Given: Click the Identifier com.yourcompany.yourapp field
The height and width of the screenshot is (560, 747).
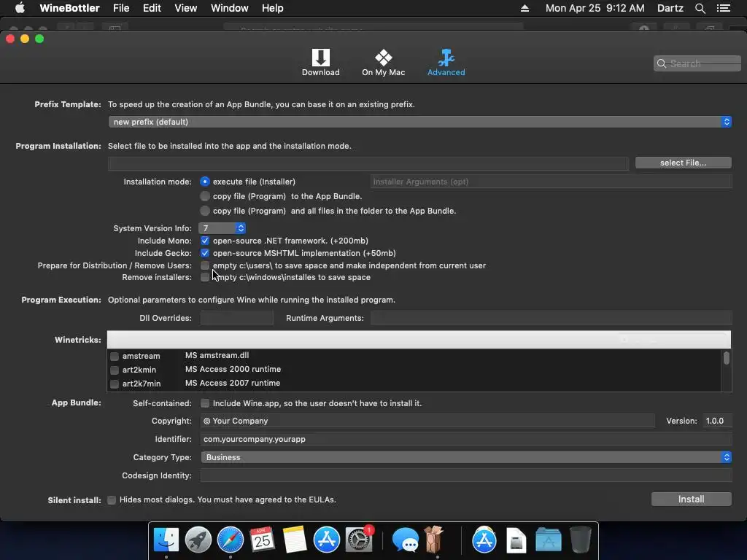Looking at the screenshot, I should [x=466, y=439].
